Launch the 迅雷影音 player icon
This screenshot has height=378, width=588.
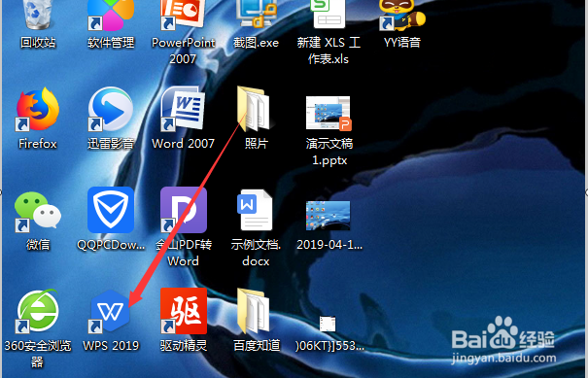(111, 110)
